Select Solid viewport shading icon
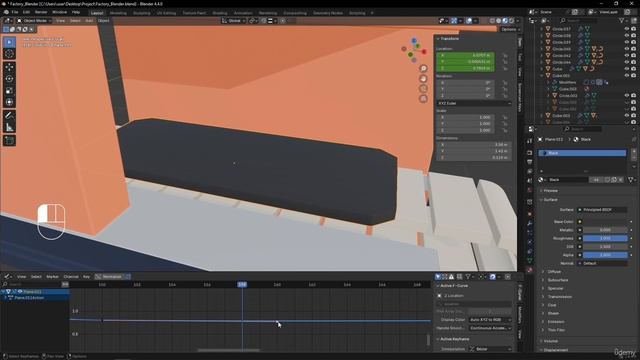The width and height of the screenshot is (640, 360). click(x=499, y=21)
